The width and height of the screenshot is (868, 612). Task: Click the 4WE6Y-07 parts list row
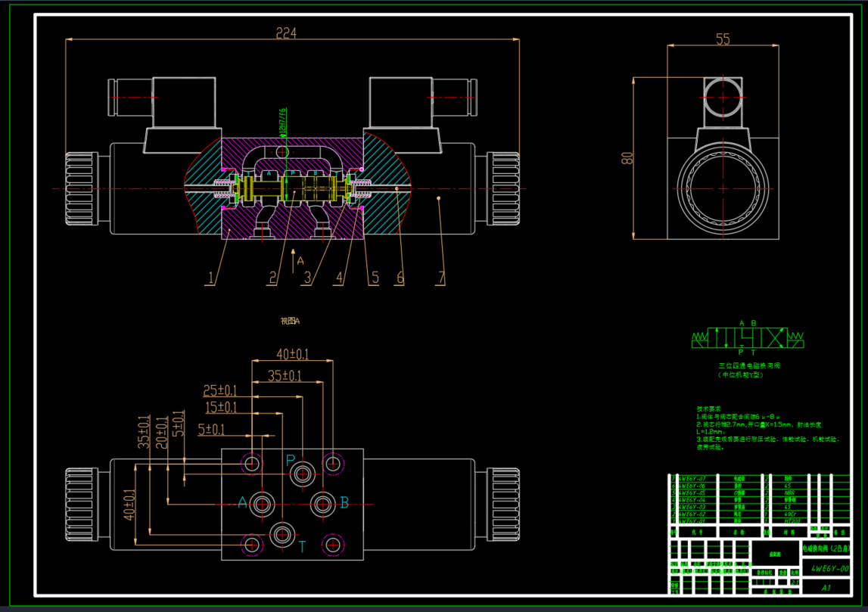[x=760, y=478]
